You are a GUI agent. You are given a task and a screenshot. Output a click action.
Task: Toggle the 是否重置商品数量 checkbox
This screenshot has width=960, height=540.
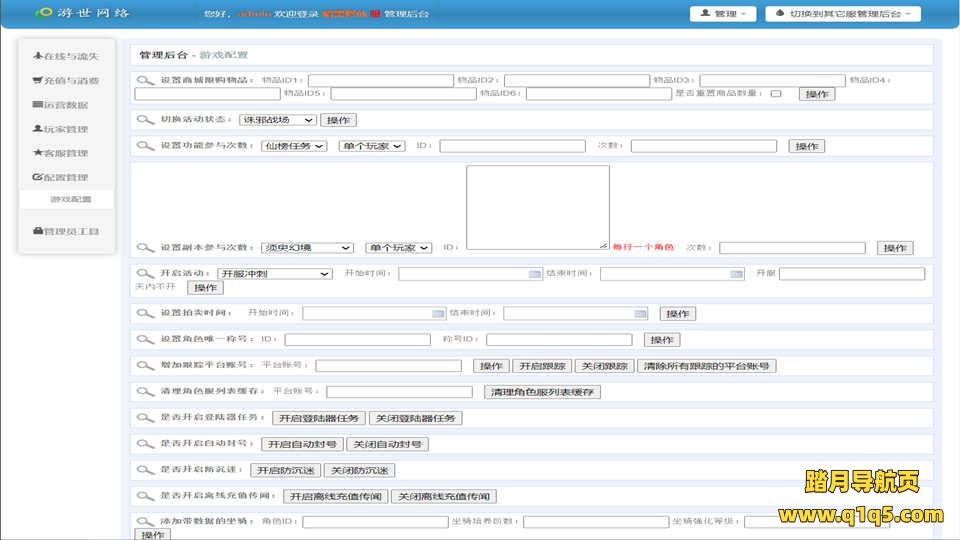coord(776,94)
